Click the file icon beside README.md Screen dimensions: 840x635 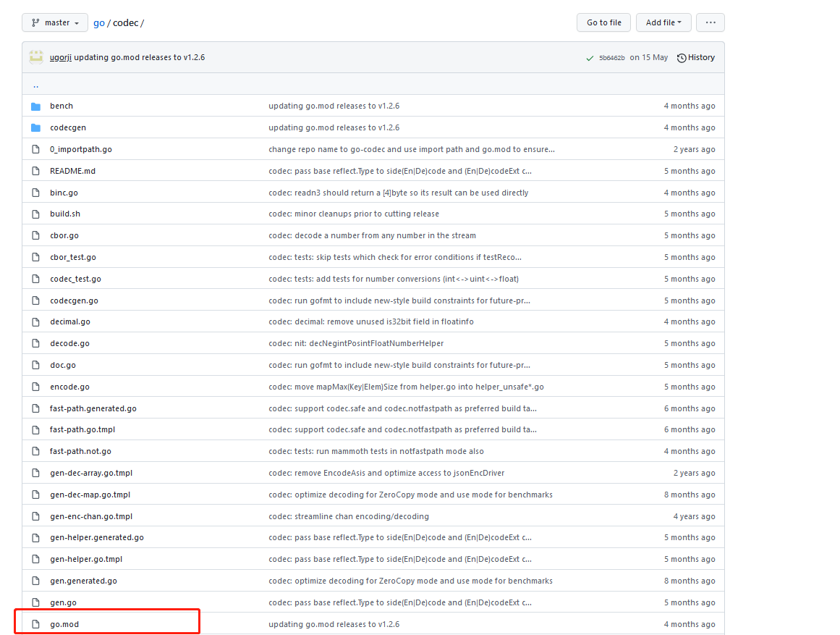pos(35,171)
